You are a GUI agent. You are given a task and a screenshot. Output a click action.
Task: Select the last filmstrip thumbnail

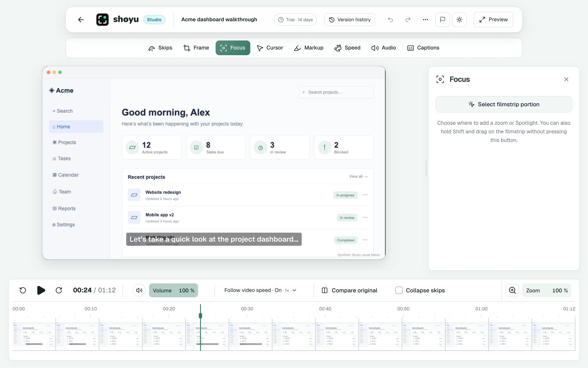point(553,334)
